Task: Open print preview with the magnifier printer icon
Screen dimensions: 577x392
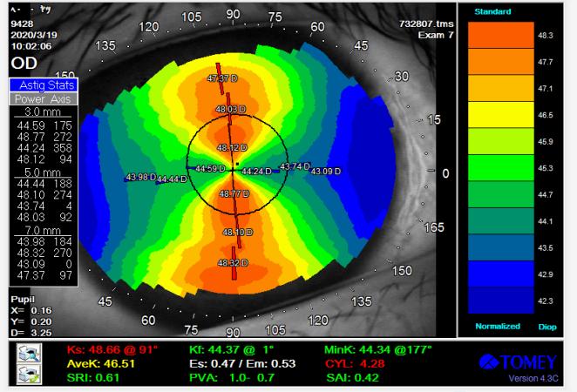Action: tap(29, 354)
